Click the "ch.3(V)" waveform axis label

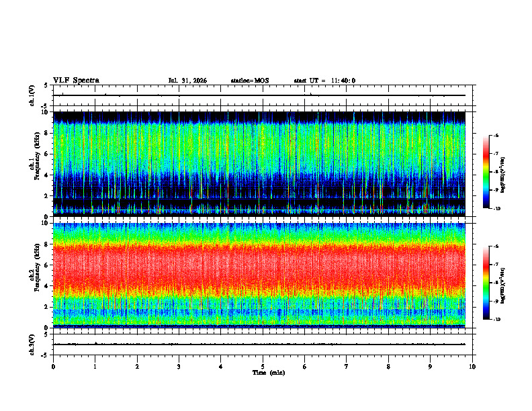tap(32, 345)
